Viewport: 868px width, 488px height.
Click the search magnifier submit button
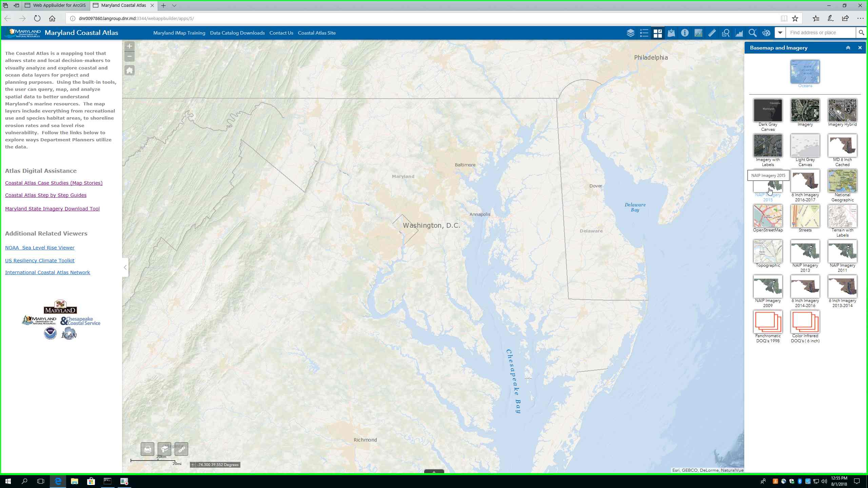click(861, 33)
